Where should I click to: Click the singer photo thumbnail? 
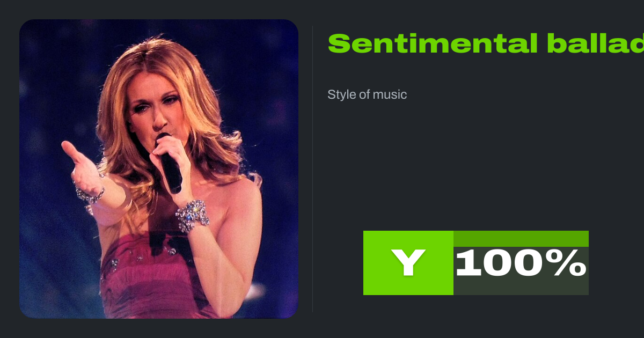point(159,169)
